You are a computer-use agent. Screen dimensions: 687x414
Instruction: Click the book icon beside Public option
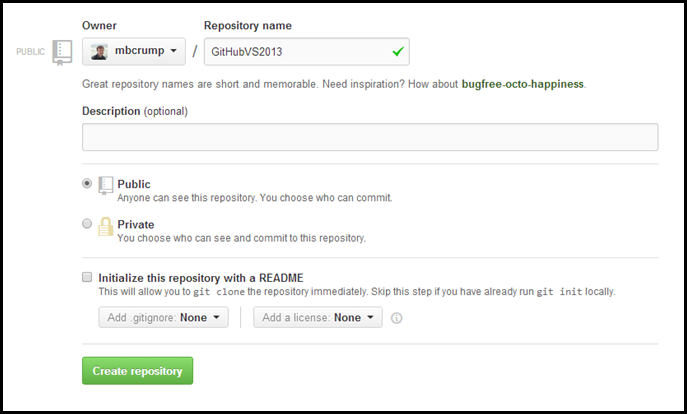[x=106, y=186]
